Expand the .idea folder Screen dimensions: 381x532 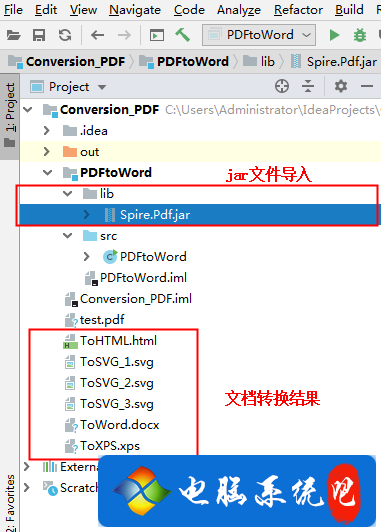(47, 131)
